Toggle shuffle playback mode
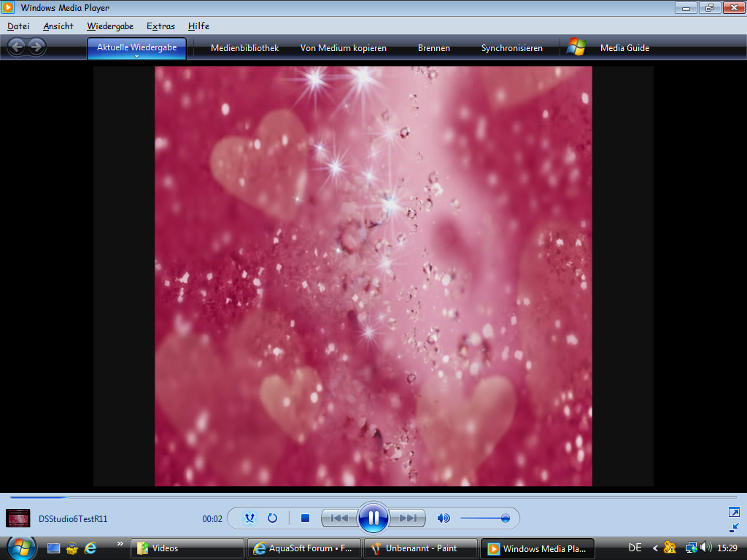 point(250,518)
